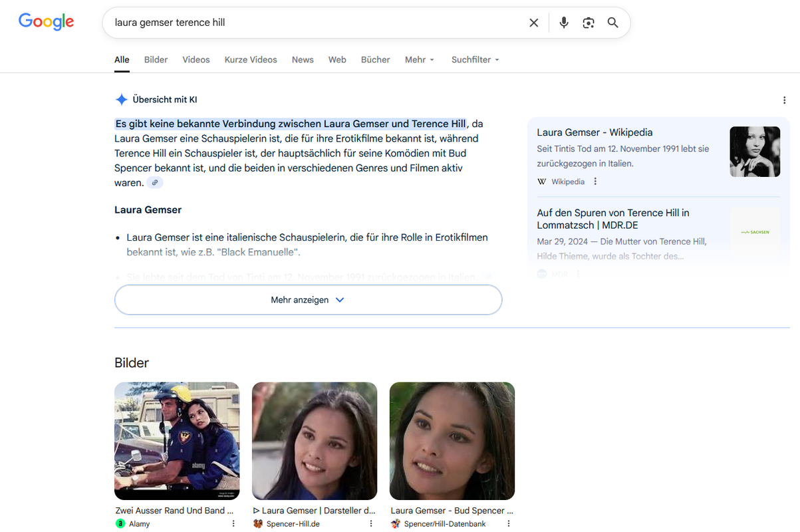The image size is (800, 532).
Task: Expand the Mehr dropdown
Action: [x=420, y=60]
